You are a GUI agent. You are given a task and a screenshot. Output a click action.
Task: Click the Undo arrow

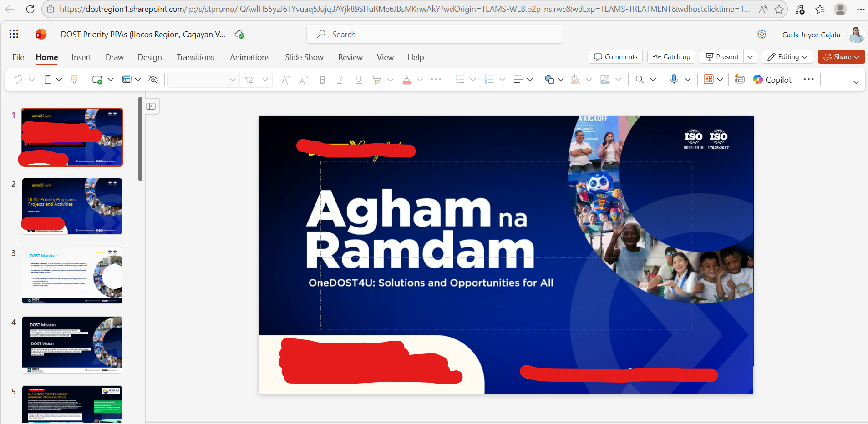coord(19,80)
